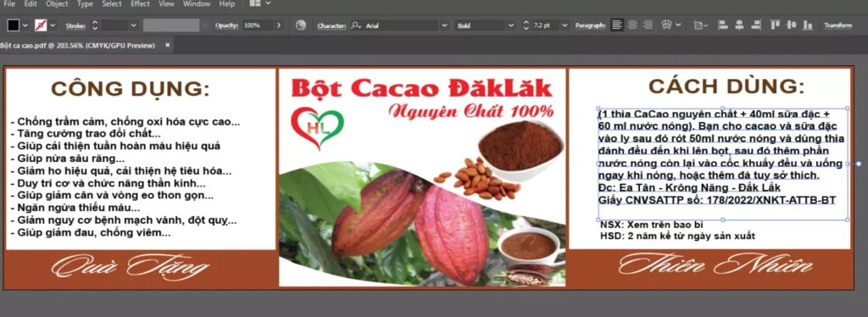Open the Help menu
Viewport: 868px width, 317px height.
pyautogui.click(x=227, y=4)
